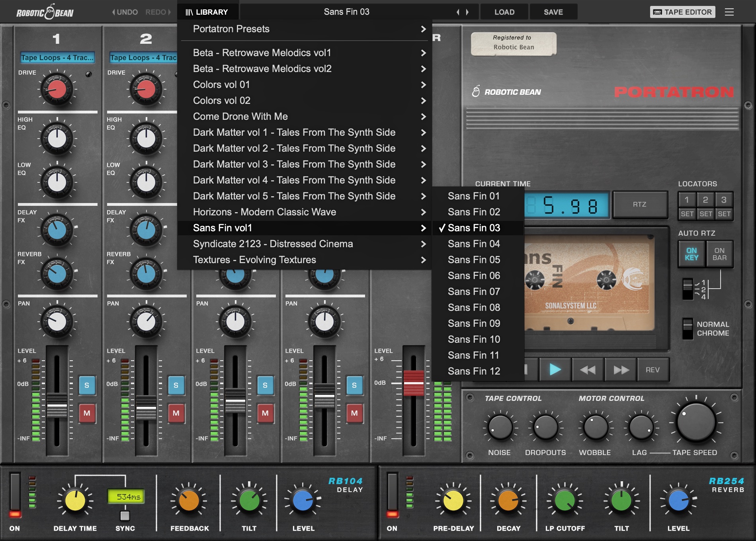The width and height of the screenshot is (756, 541).
Task: Open the hamburger menu icon
Action: pyautogui.click(x=729, y=12)
